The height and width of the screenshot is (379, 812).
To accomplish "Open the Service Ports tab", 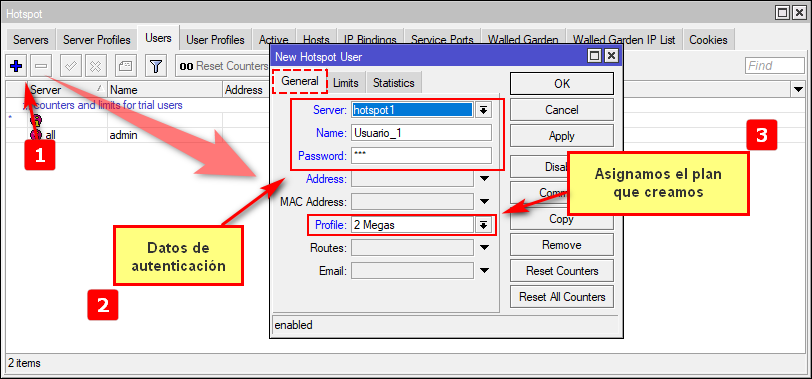I will coord(442,40).
